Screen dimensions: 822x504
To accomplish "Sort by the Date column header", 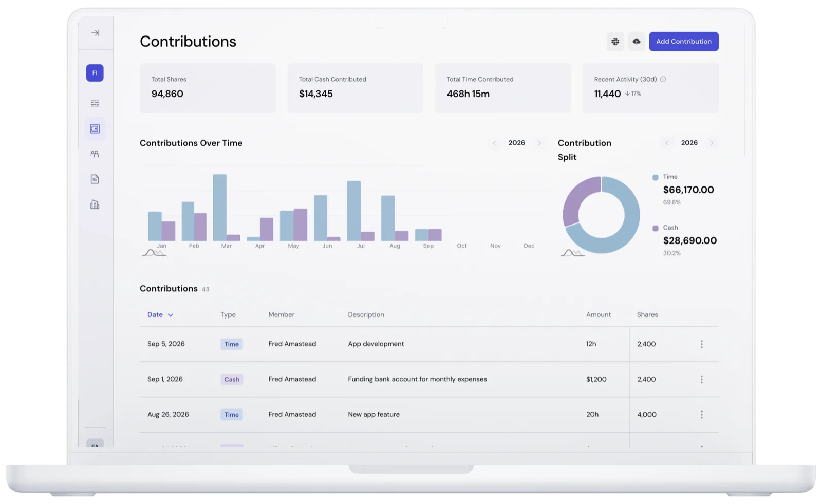I will coord(160,314).
